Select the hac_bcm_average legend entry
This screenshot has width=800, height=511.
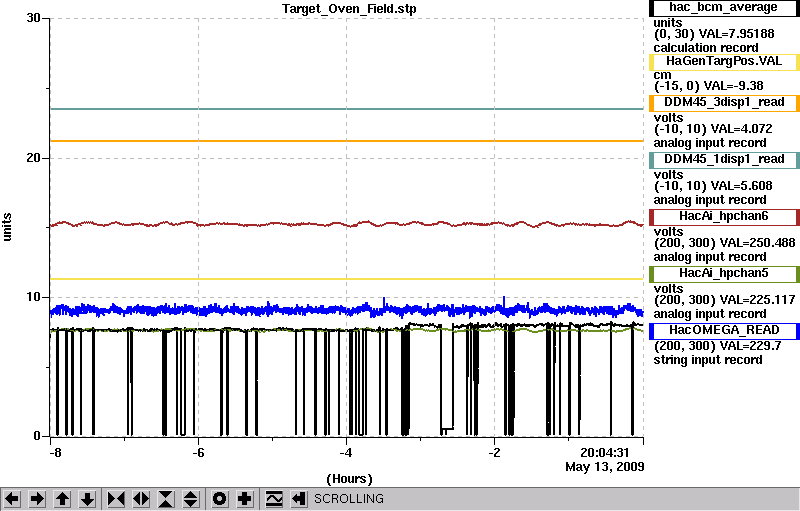[x=724, y=8]
